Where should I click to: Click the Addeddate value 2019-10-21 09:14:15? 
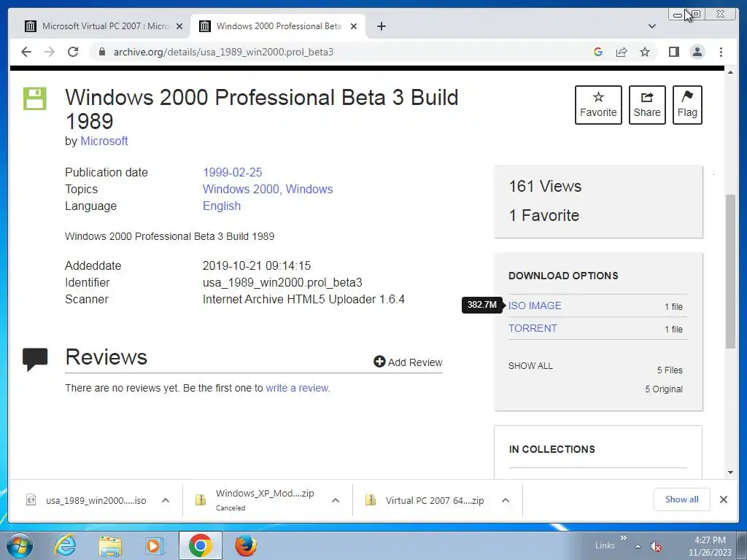[x=257, y=265]
